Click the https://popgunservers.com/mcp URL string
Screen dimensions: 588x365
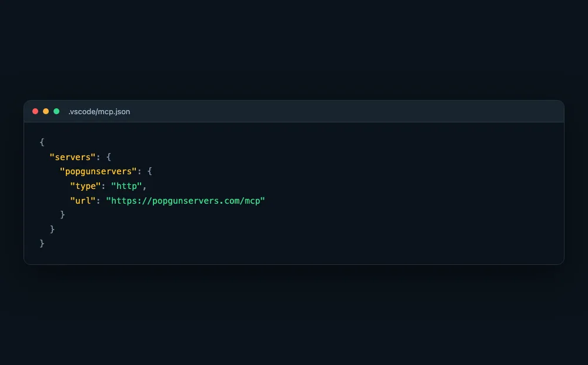(185, 201)
